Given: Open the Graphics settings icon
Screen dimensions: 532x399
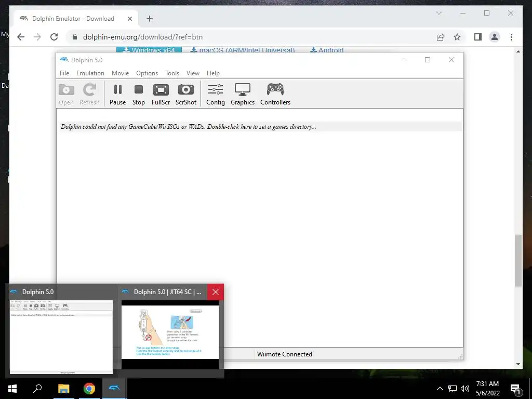Looking at the screenshot, I should [243, 95].
